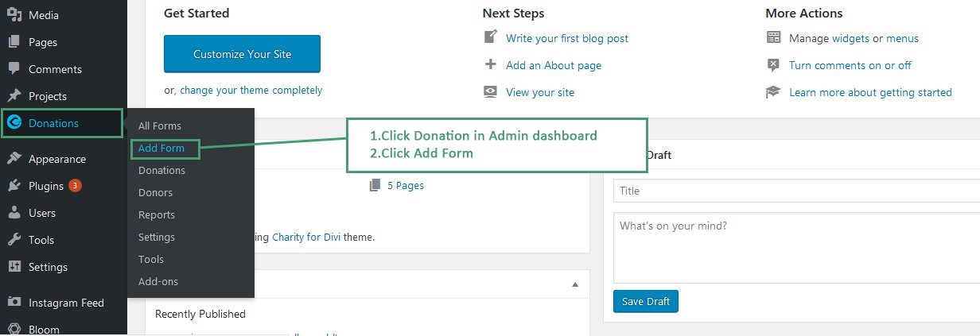Click the Plugins plug icon
This screenshot has height=336, width=980.
pyautogui.click(x=14, y=186)
